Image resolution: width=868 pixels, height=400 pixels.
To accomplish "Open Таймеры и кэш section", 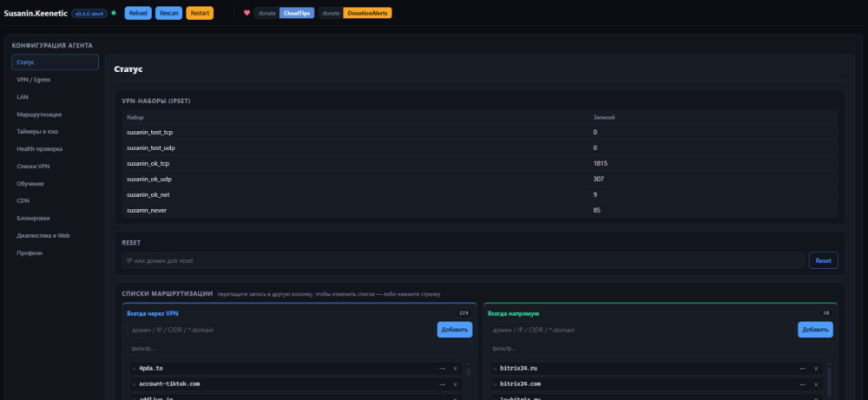I will [56, 132].
